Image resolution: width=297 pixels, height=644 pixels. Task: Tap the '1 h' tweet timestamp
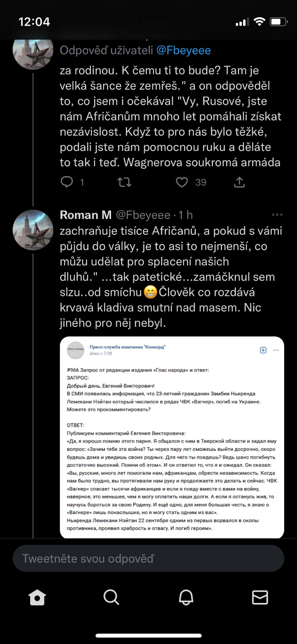pyautogui.click(x=186, y=215)
